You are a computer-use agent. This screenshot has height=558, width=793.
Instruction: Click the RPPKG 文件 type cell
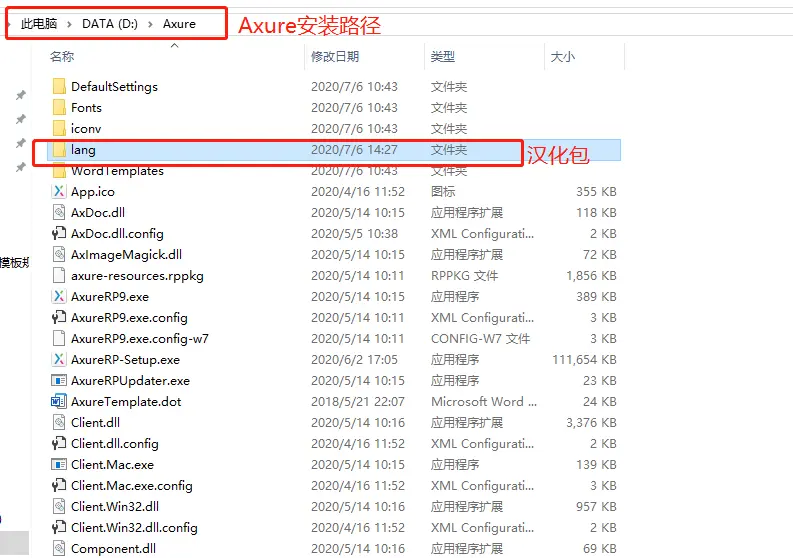[465, 276]
